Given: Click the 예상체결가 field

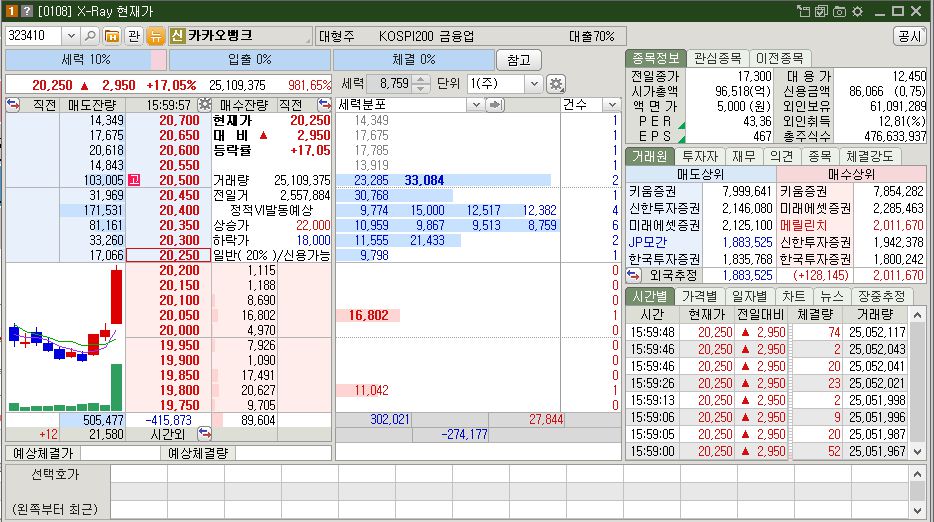Looking at the screenshot, I should coord(120,453).
